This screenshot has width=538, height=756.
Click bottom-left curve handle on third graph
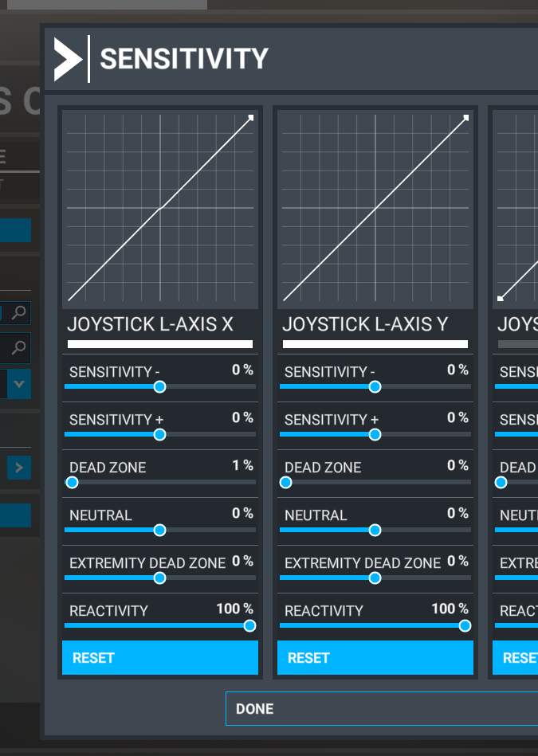(x=501, y=299)
